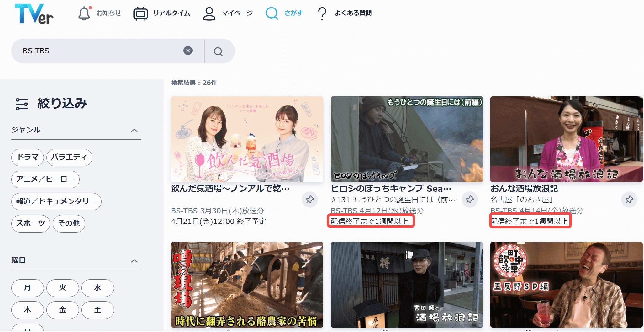Click 4月21日(金)12:00 終了予定 text

click(219, 222)
